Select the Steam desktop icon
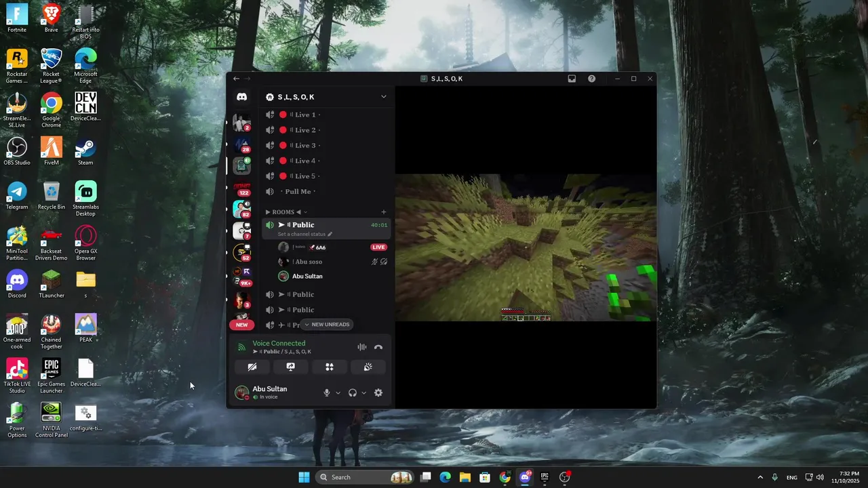This screenshot has width=868, height=488. click(x=85, y=151)
